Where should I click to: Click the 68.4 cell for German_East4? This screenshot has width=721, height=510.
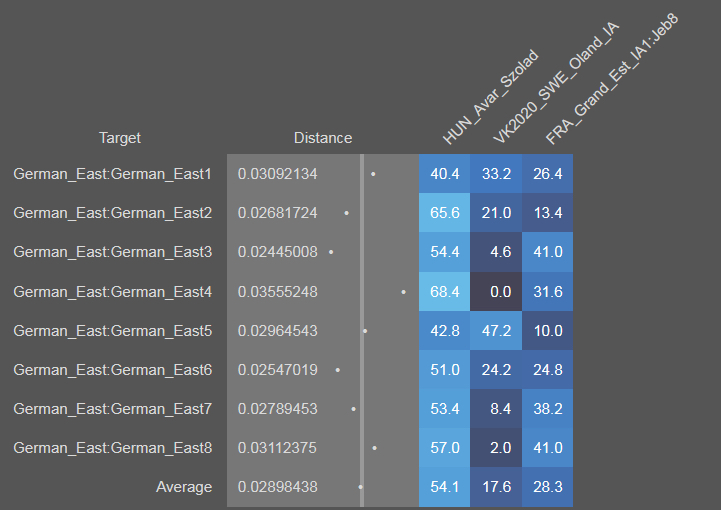pos(445,292)
